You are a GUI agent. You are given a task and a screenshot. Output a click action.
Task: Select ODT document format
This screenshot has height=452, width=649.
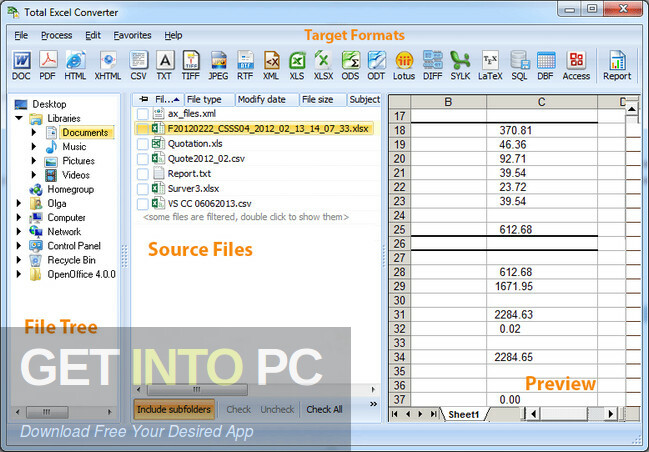point(376,65)
